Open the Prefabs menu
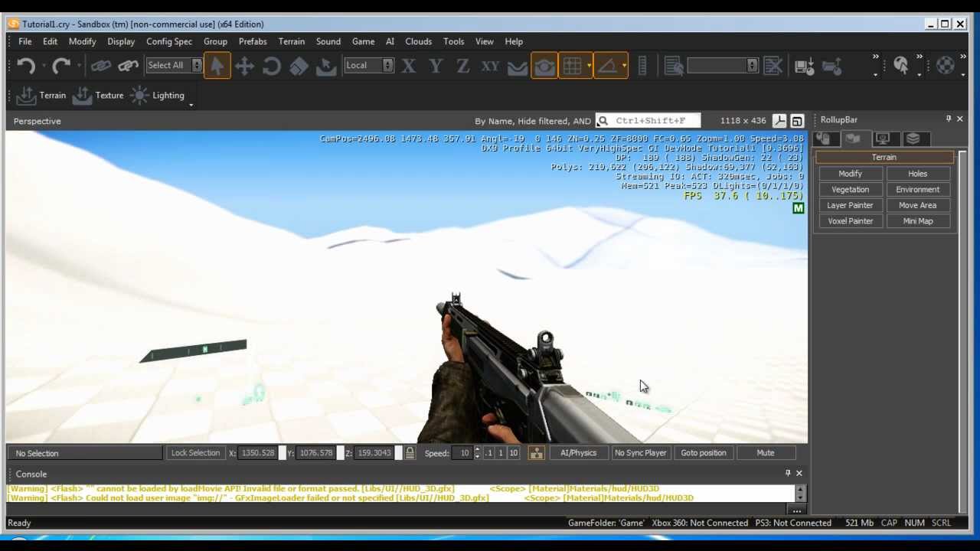 click(x=253, y=41)
